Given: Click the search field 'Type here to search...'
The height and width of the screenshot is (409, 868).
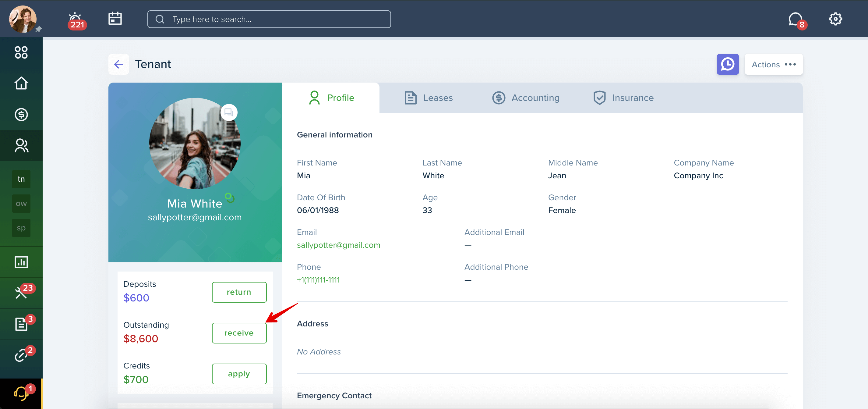Looking at the screenshot, I should pos(269,19).
